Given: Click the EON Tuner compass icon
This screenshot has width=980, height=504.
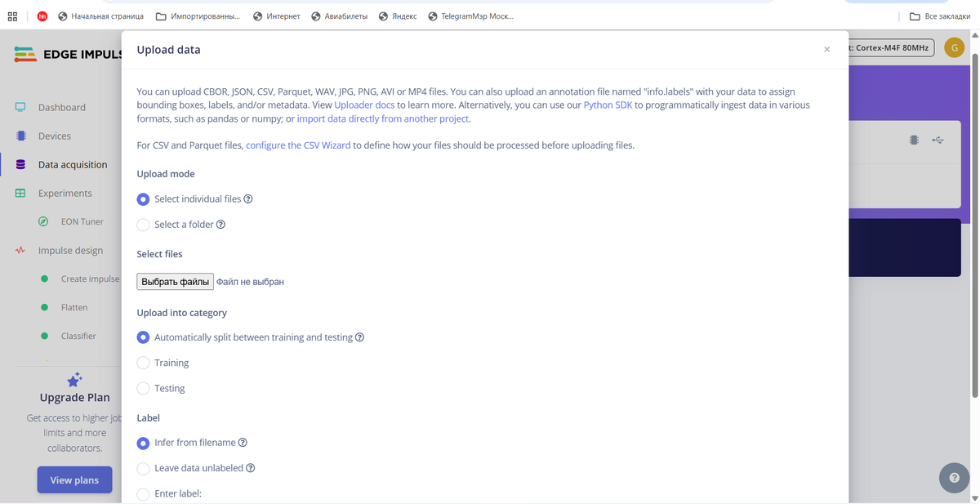Looking at the screenshot, I should click(43, 221).
